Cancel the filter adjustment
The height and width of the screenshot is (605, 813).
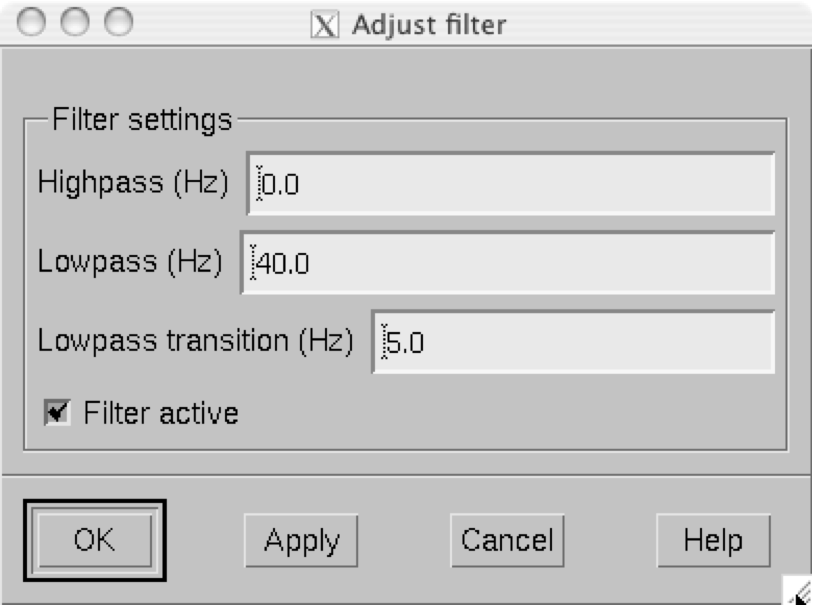point(508,540)
